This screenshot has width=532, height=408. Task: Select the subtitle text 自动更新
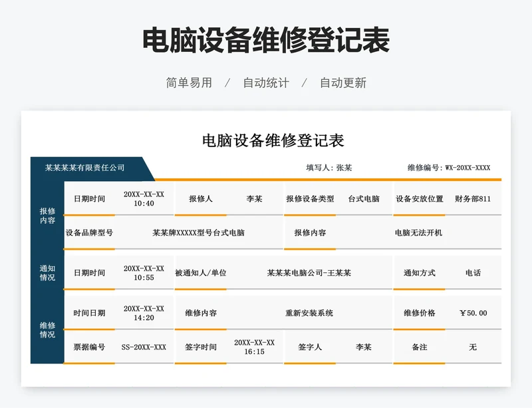tap(343, 83)
